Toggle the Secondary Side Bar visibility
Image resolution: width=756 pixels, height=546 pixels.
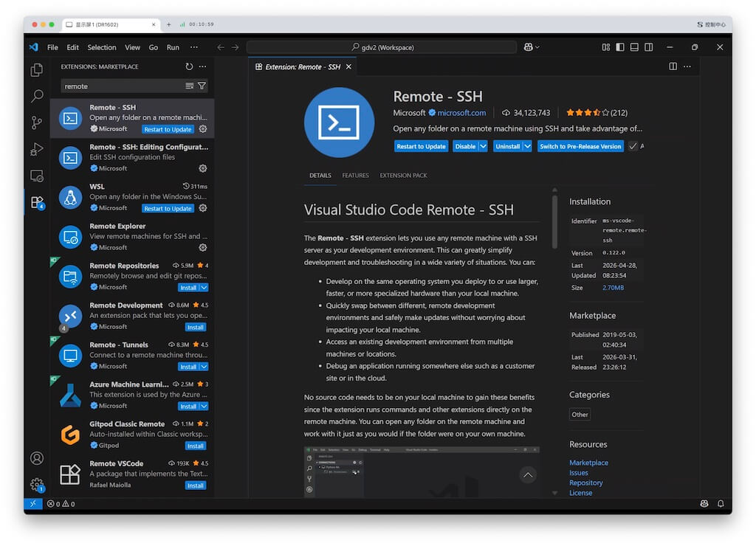click(x=648, y=46)
